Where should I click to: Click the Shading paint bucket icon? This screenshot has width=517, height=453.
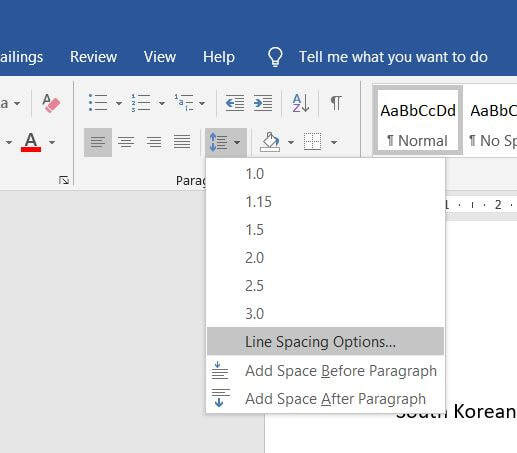click(x=270, y=142)
